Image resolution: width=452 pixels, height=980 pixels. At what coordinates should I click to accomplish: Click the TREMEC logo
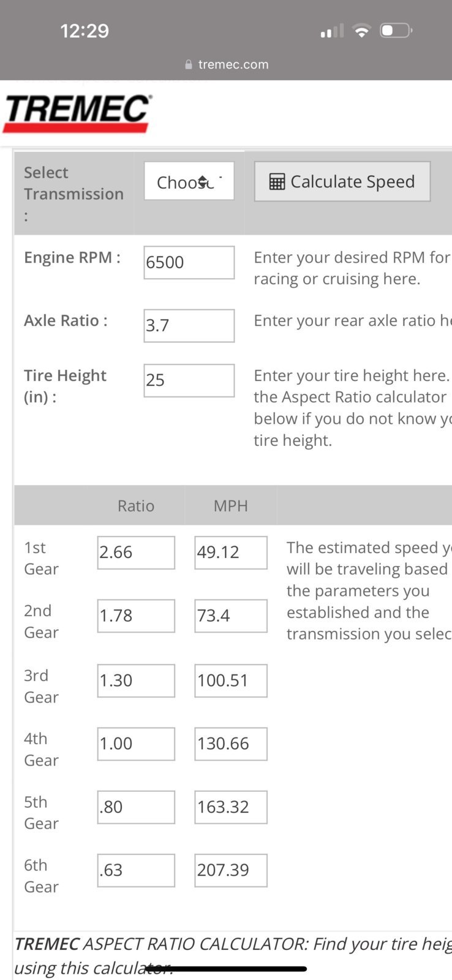(x=77, y=113)
